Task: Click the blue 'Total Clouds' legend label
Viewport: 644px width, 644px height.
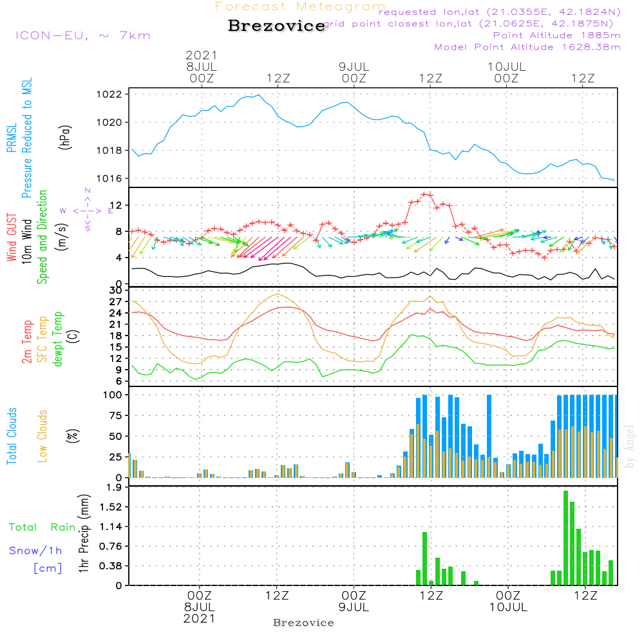Action: 12,436
